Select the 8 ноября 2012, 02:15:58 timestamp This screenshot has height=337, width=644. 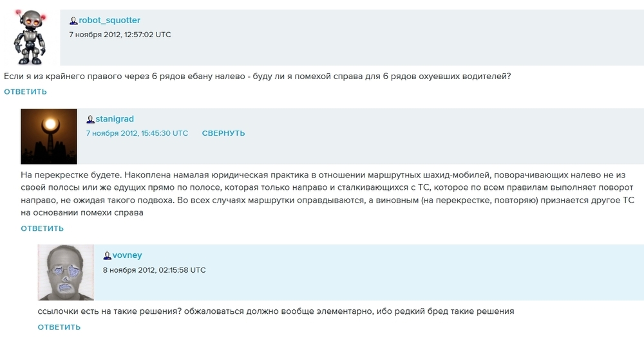[x=155, y=270]
